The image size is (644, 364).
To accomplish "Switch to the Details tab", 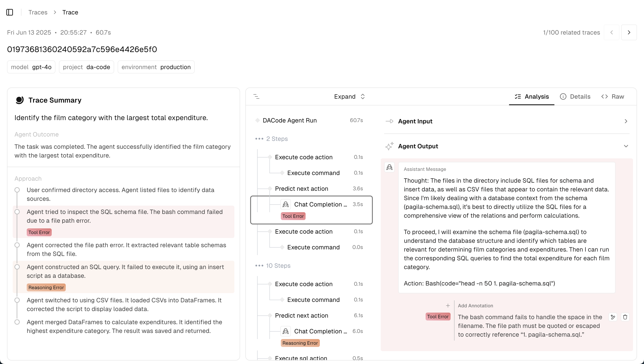I will tap(575, 96).
